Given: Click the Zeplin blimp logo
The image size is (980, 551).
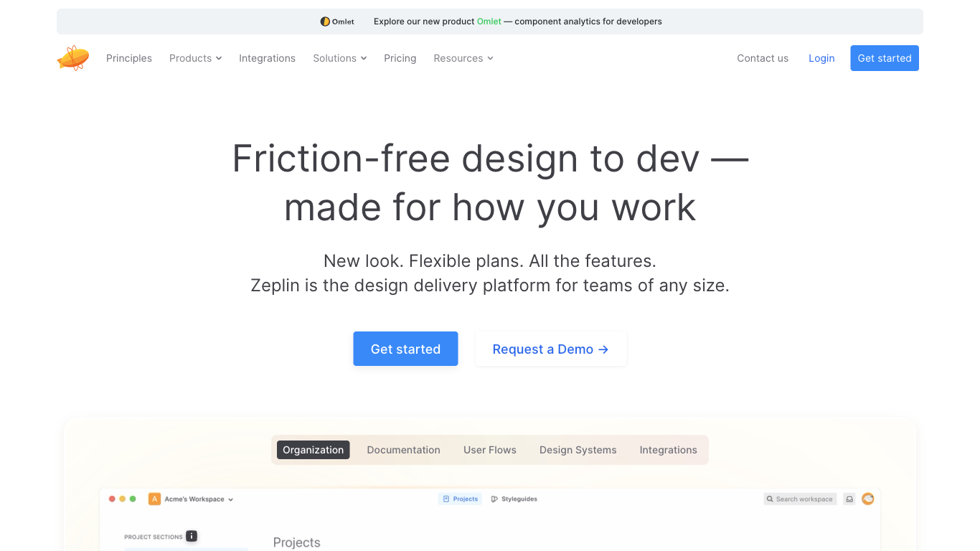Looking at the screenshot, I should 73,58.
